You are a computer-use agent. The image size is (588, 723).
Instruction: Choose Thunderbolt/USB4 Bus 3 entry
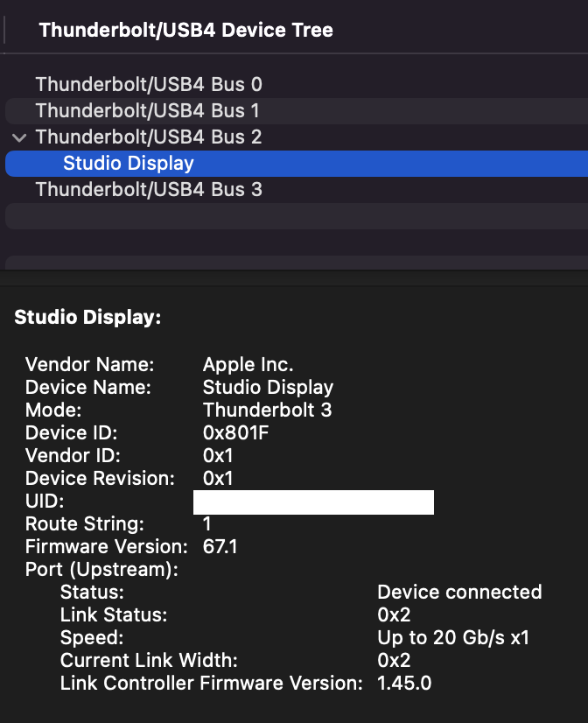149,190
